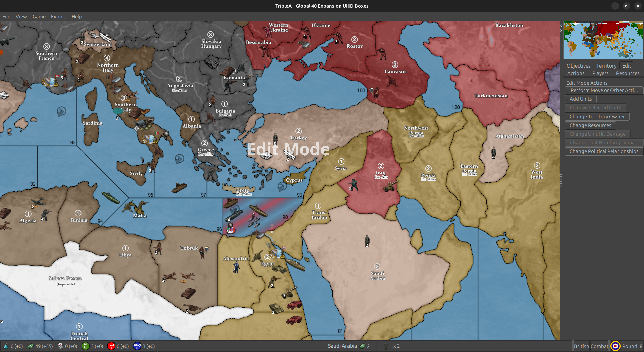
Task: Select the infantry unit in Afghanistan
Action: 494,152
